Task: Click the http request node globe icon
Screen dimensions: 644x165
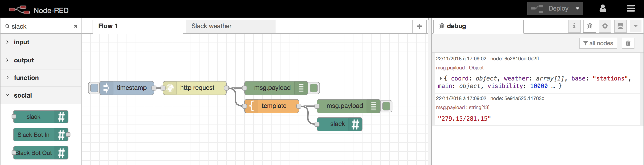Action: [x=170, y=88]
